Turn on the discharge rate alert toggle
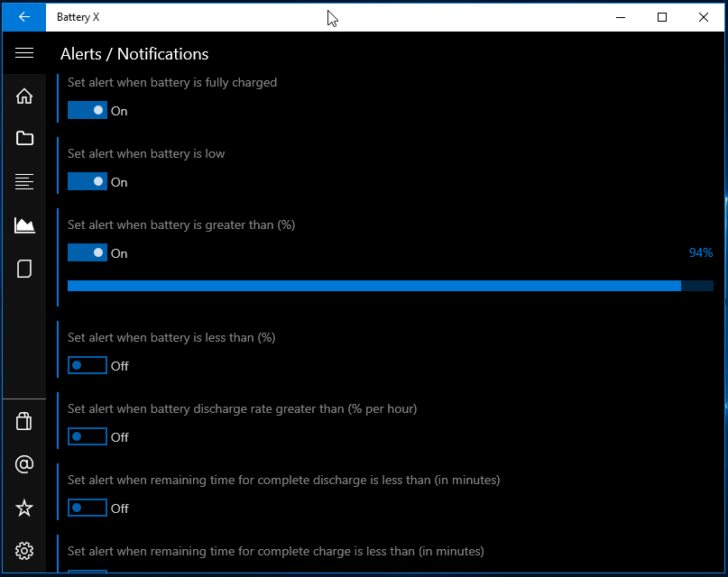 (88, 436)
